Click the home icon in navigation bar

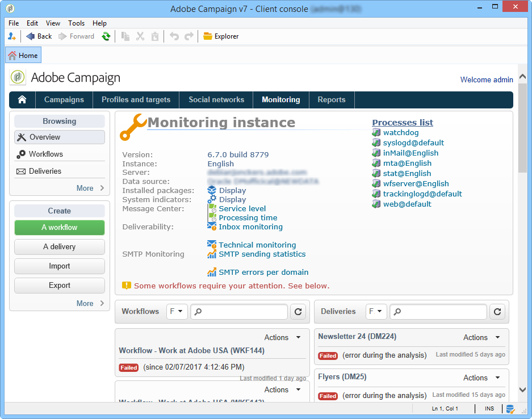coord(22,99)
